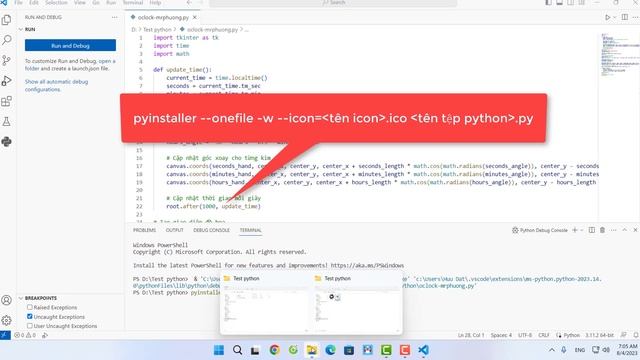Click the code minimap
Image resolution: width=640 pixels, height=360 pixels.
pyautogui.click(x=619, y=55)
